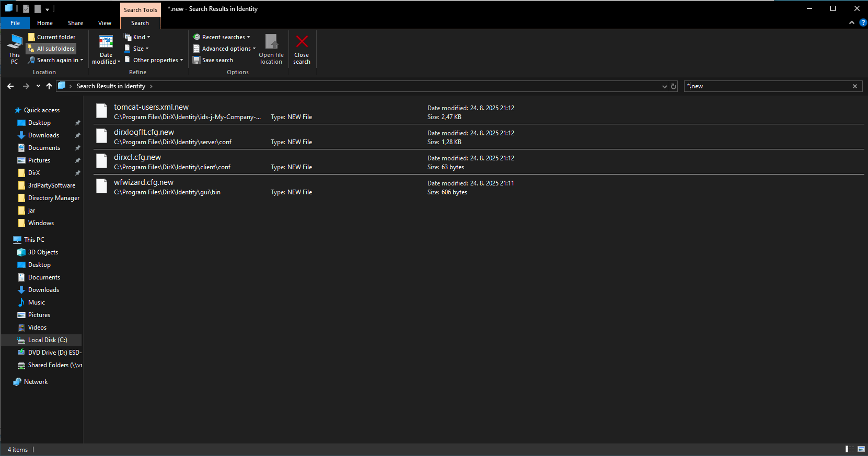Open Search again in dropdown

(x=55, y=60)
